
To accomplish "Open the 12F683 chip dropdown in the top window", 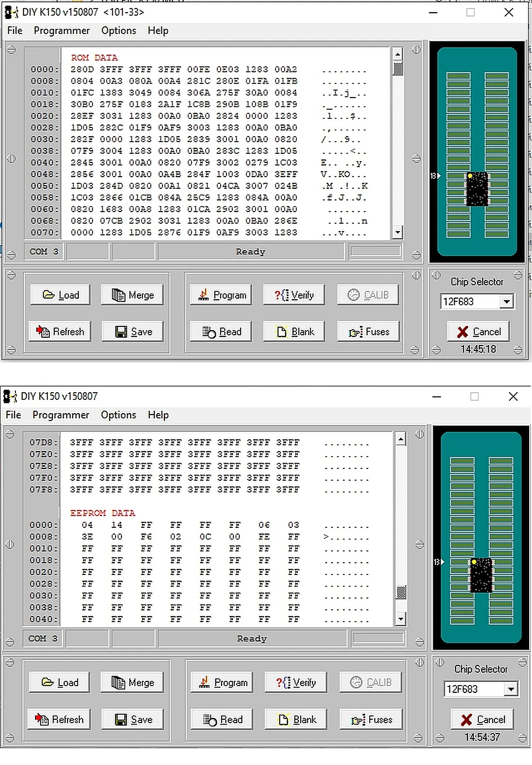I will tap(506, 302).
